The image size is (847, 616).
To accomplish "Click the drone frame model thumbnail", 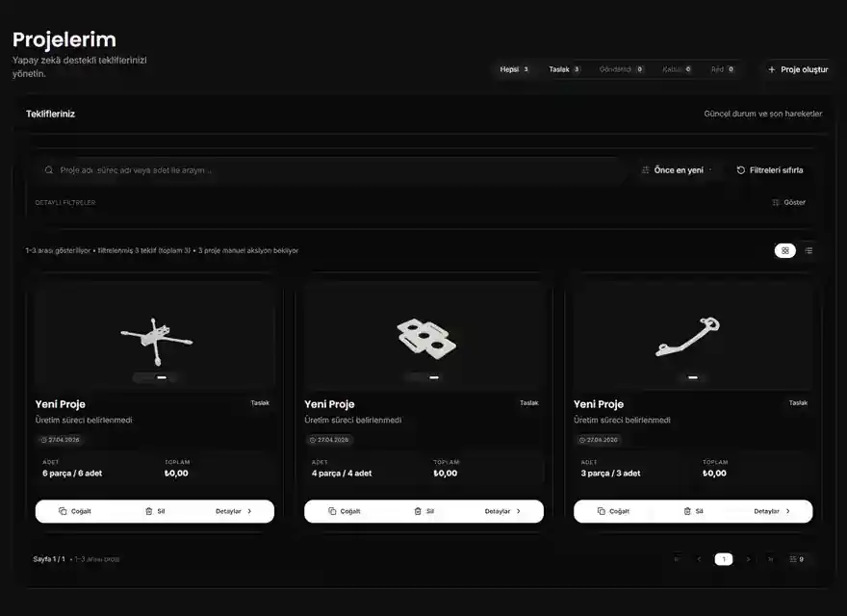I will 157,341.
